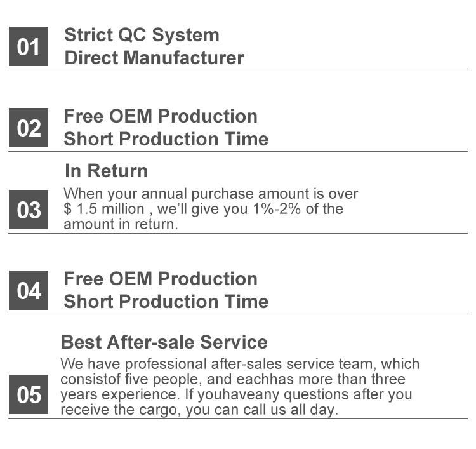This screenshot has width=476, height=449.
Task: Click the receive the cargo line
Action: tap(199, 410)
